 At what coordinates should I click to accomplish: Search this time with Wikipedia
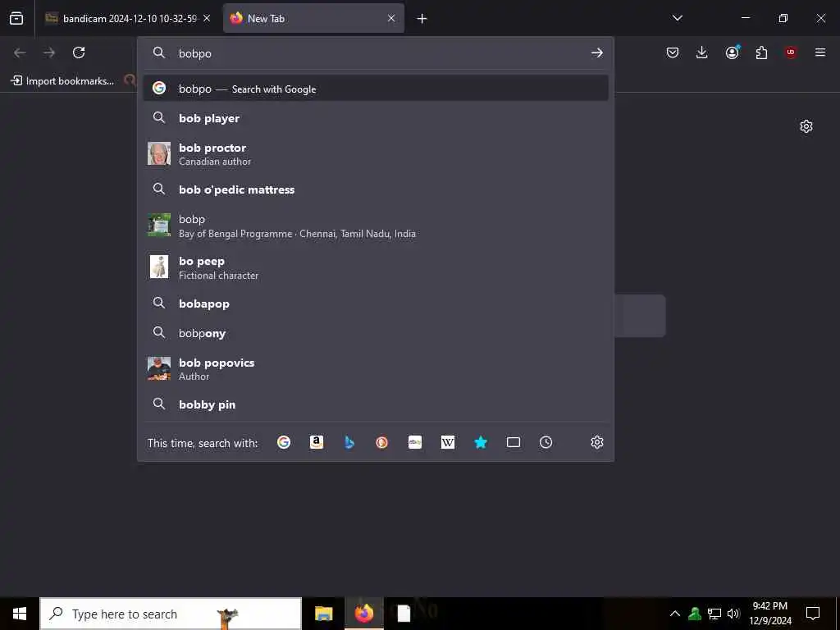click(x=448, y=442)
